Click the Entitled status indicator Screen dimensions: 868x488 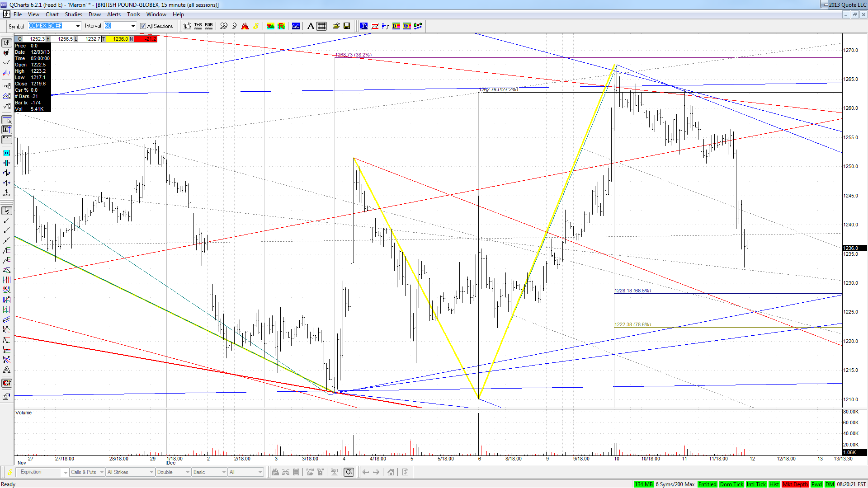point(707,484)
